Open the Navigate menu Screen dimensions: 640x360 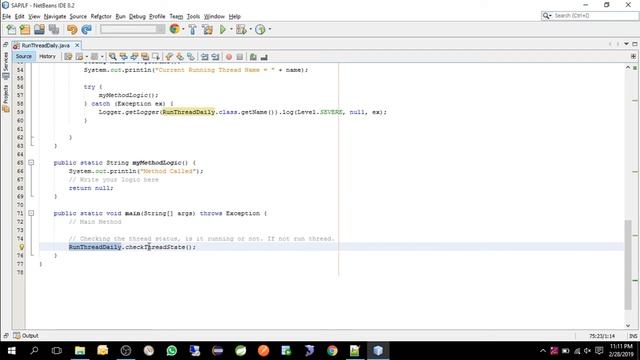(x=55, y=16)
